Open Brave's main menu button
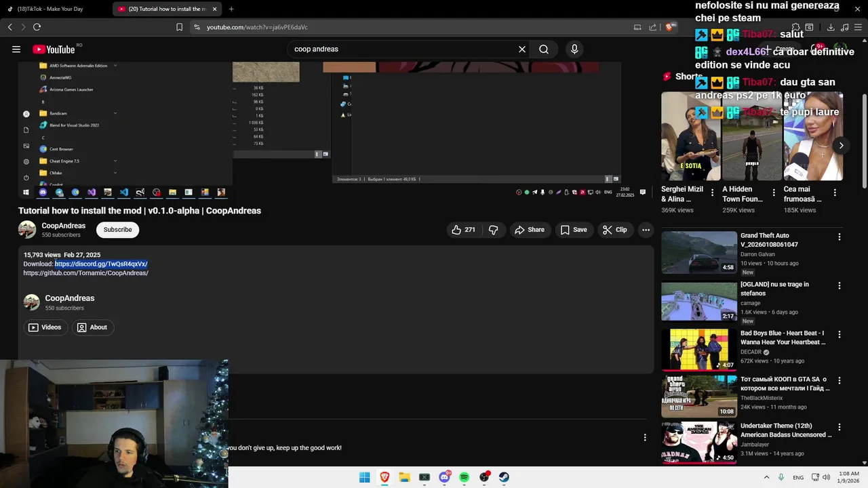868x488 pixels. (858, 27)
